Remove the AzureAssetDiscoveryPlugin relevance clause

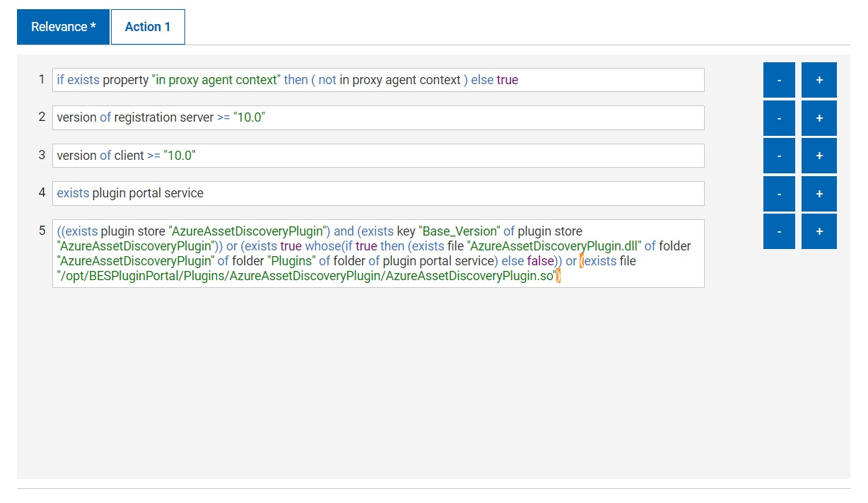click(779, 231)
